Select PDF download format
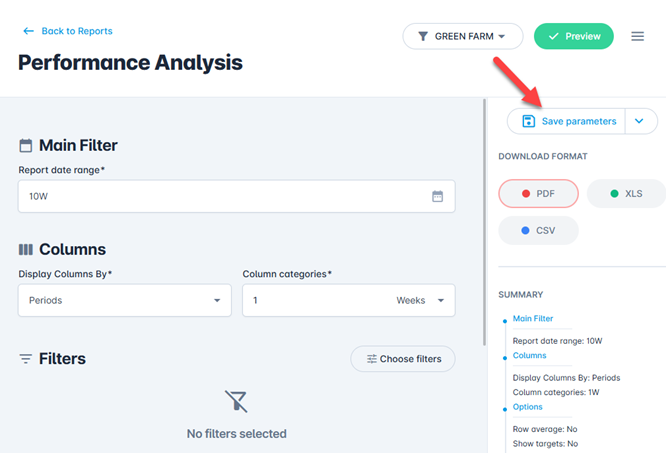This screenshot has width=666, height=454. pos(538,193)
